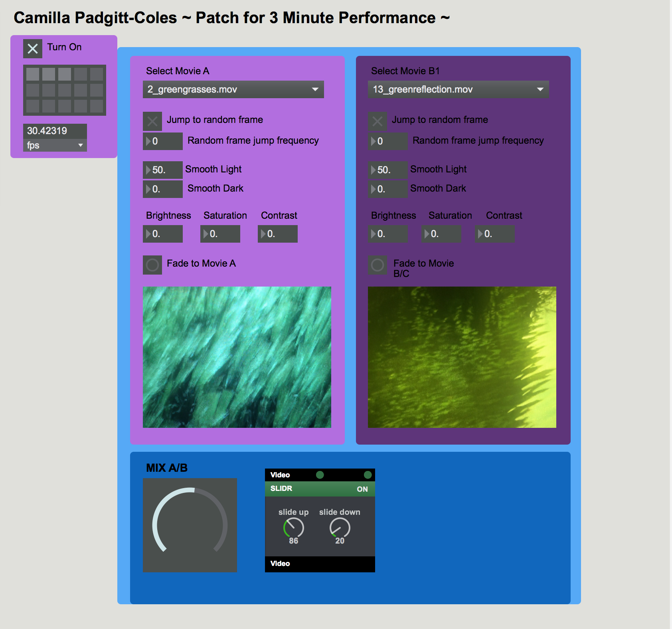
Task: Click the slide down value 20
Action: tap(340, 541)
